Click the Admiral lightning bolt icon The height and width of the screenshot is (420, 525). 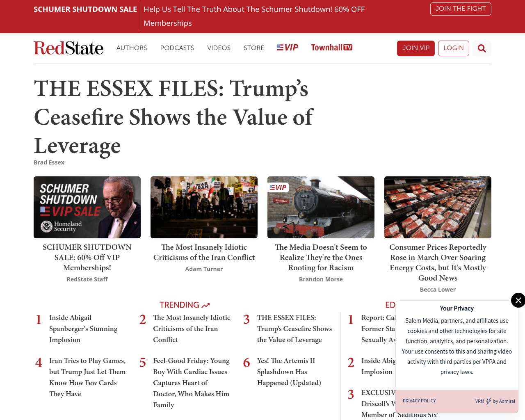click(488, 401)
